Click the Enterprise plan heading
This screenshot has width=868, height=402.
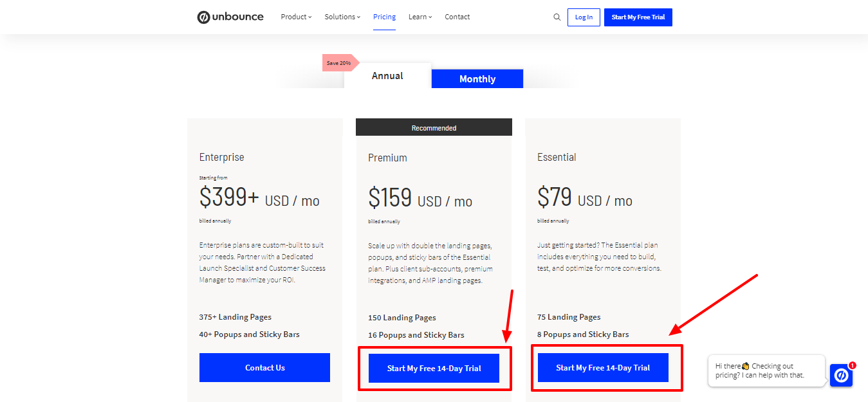tap(222, 157)
